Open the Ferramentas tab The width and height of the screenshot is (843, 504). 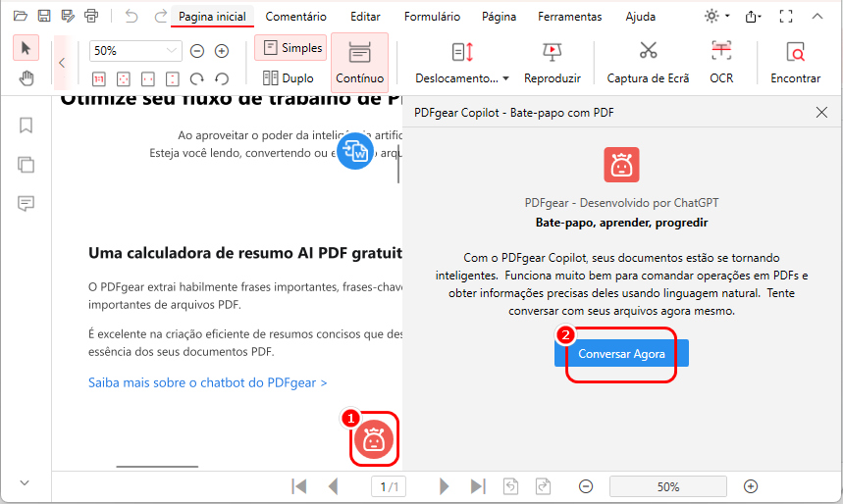click(570, 17)
